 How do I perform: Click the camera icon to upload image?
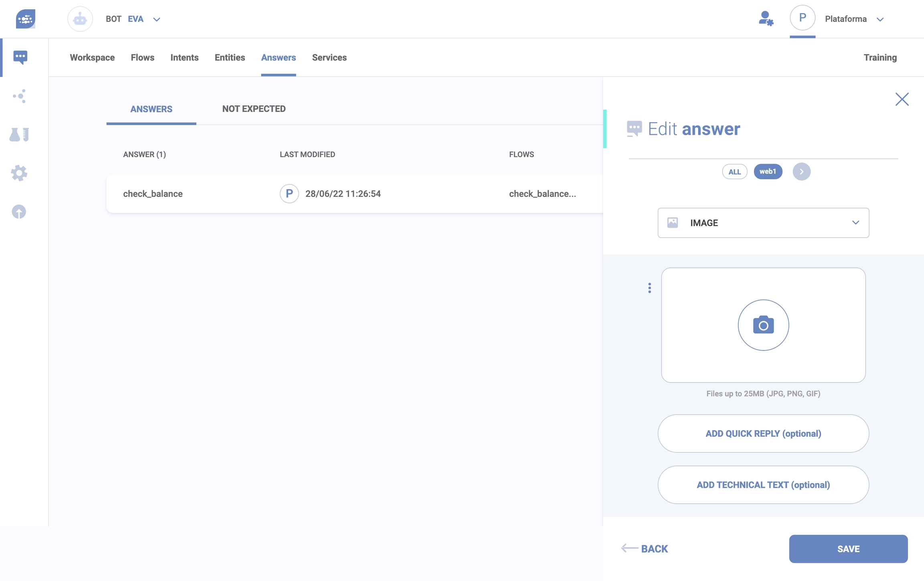click(x=763, y=325)
